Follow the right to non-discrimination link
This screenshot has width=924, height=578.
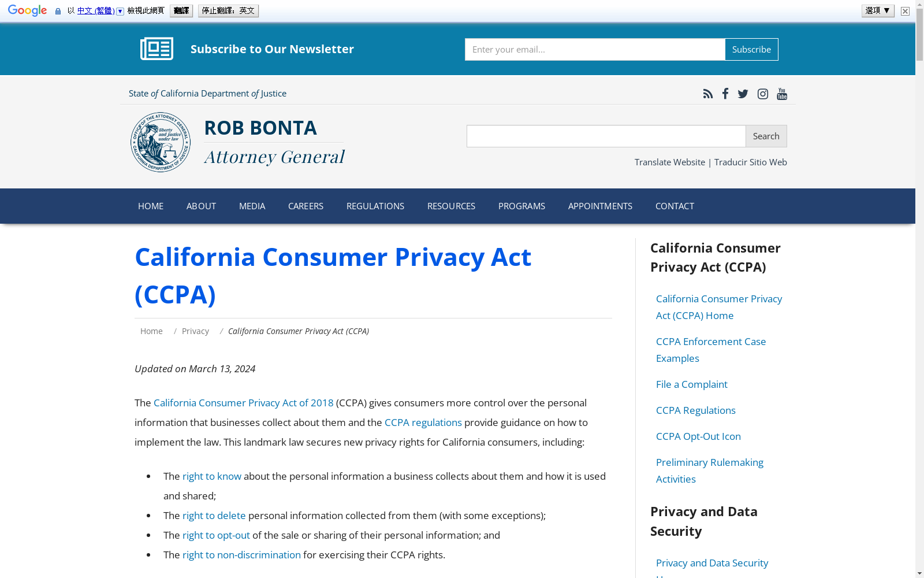(x=241, y=555)
